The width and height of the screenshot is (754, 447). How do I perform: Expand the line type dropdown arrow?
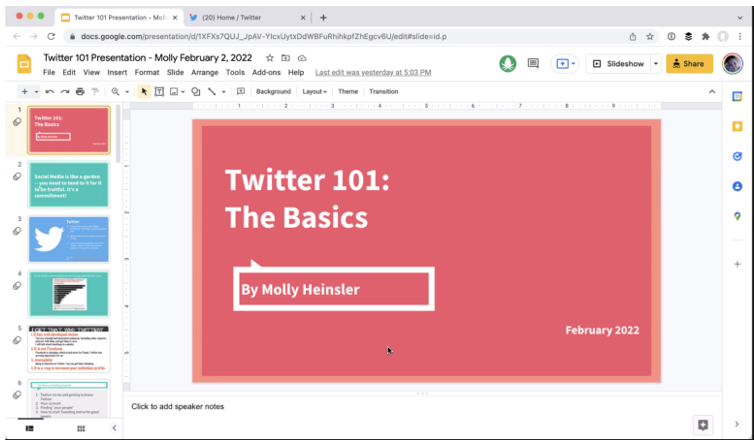(224, 92)
